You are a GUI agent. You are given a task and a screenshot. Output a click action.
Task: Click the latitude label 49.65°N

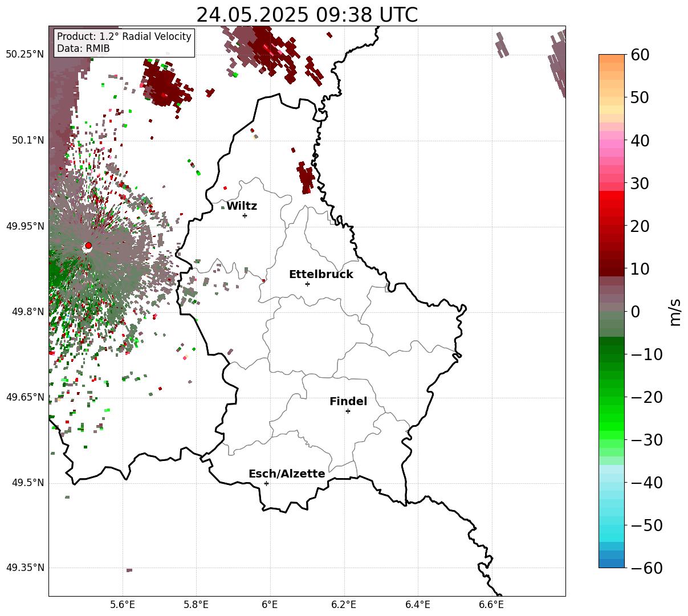[x=25, y=397]
